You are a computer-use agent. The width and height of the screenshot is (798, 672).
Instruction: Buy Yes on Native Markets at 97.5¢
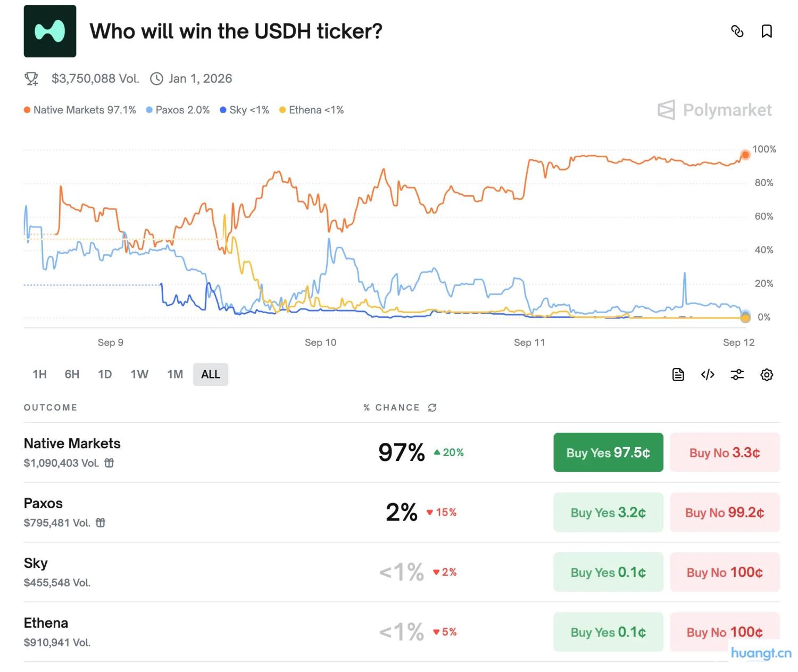[608, 452]
